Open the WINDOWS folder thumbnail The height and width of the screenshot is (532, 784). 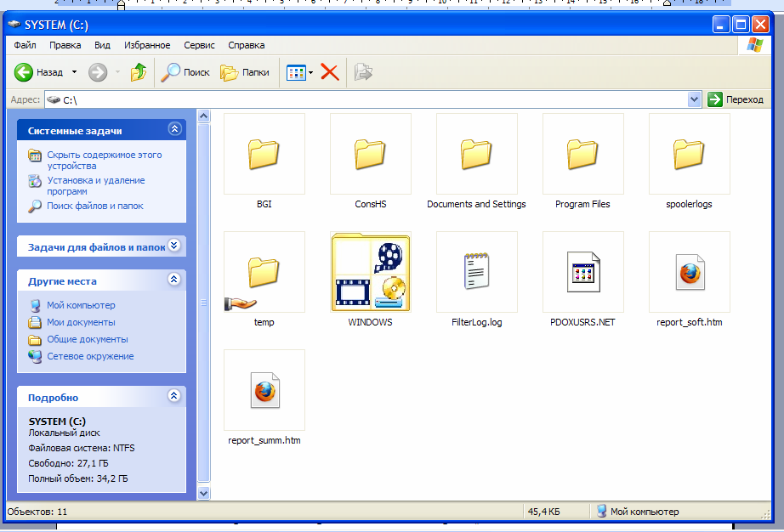pos(370,273)
